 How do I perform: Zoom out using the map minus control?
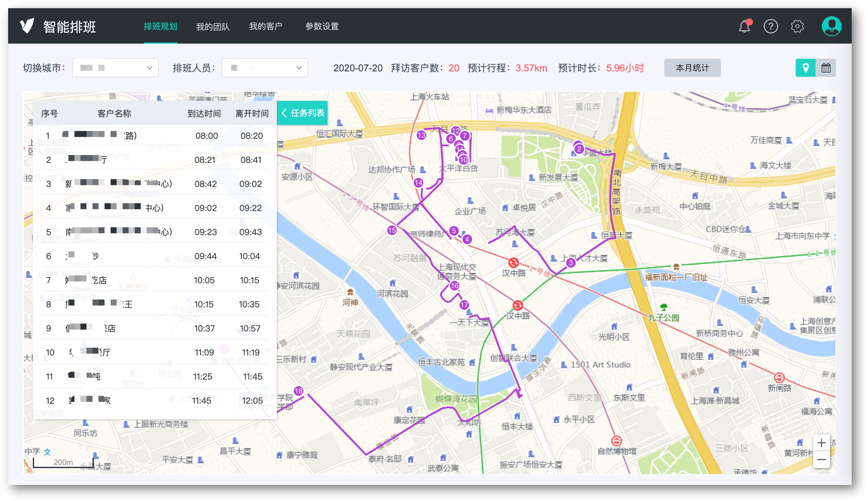822,460
